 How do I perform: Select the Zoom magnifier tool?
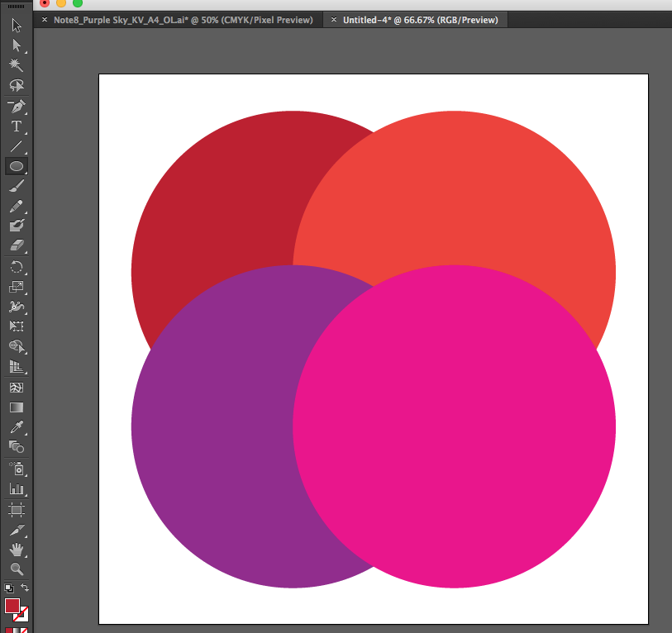pos(17,569)
